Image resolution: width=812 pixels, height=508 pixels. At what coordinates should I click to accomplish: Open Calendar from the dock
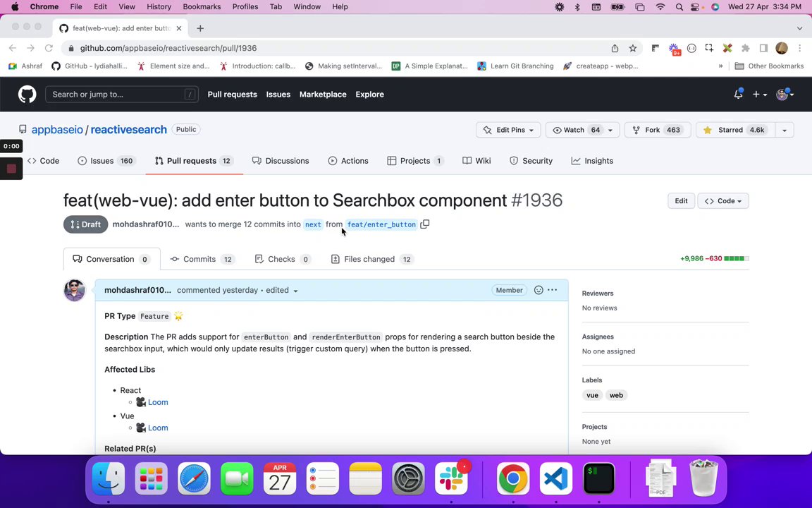(280, 478)
